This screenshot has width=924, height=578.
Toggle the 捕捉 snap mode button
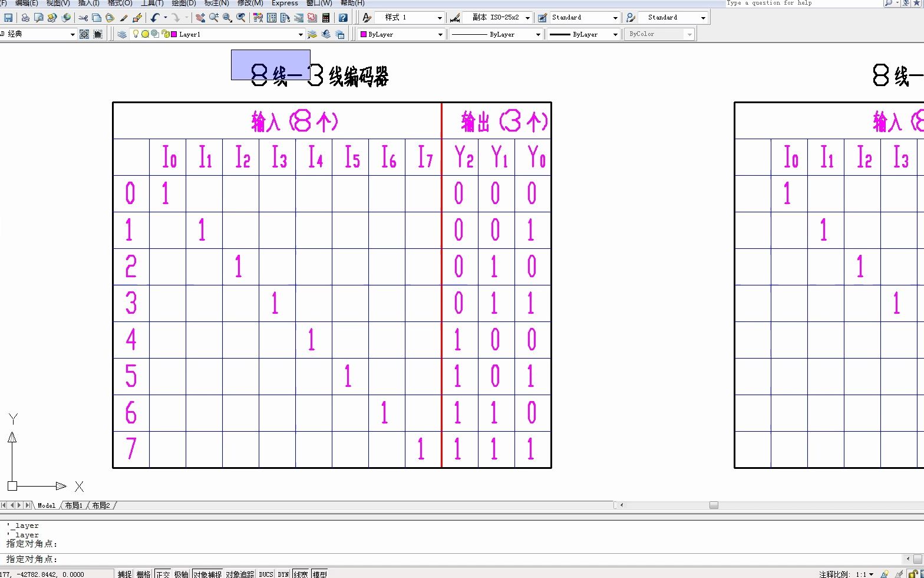click(x=125, y=574)
